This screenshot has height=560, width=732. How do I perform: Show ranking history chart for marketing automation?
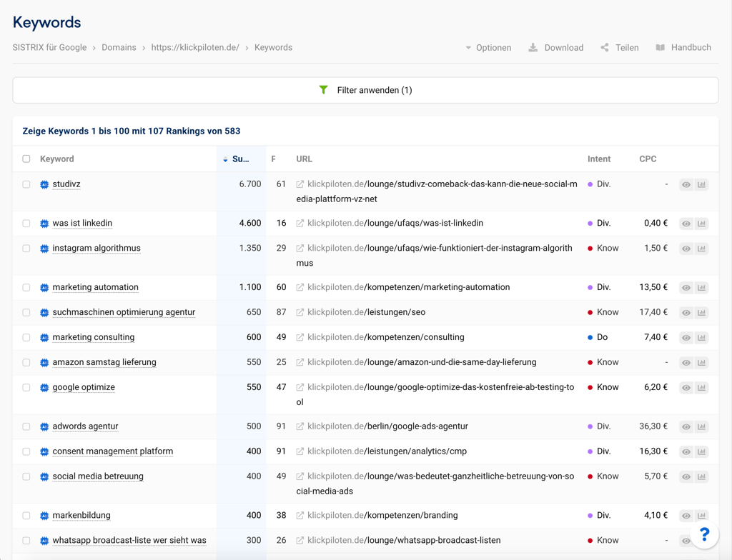(701, 287)
